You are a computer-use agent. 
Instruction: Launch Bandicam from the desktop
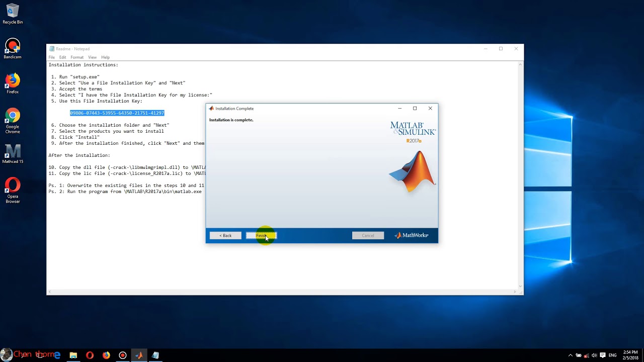(x=13, y=49)
